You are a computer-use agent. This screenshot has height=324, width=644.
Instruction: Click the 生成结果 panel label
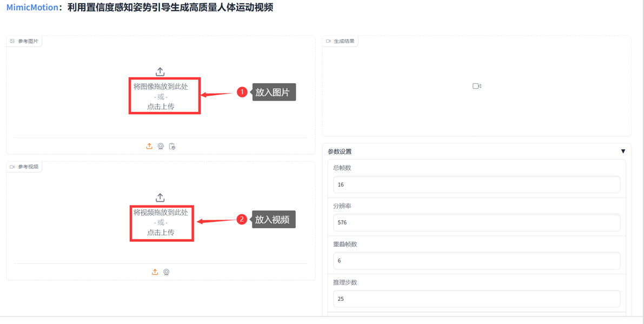(x=341, y=41)
